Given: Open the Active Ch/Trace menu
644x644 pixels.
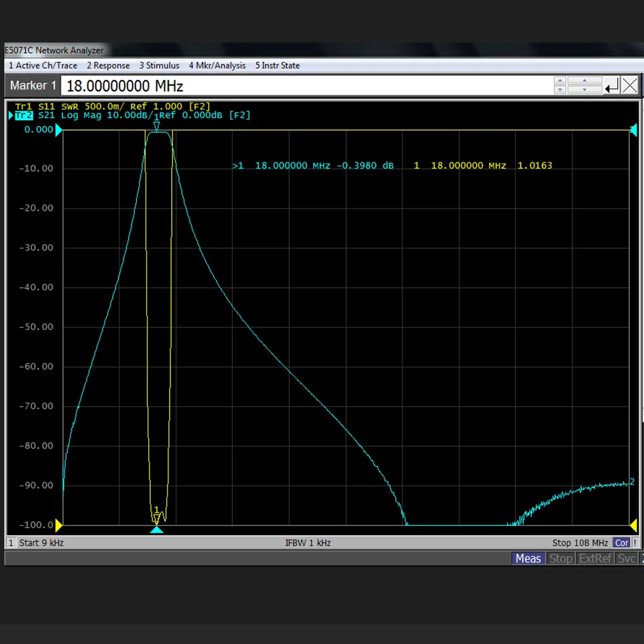Looking at the screenshot, I should point(43,66).
